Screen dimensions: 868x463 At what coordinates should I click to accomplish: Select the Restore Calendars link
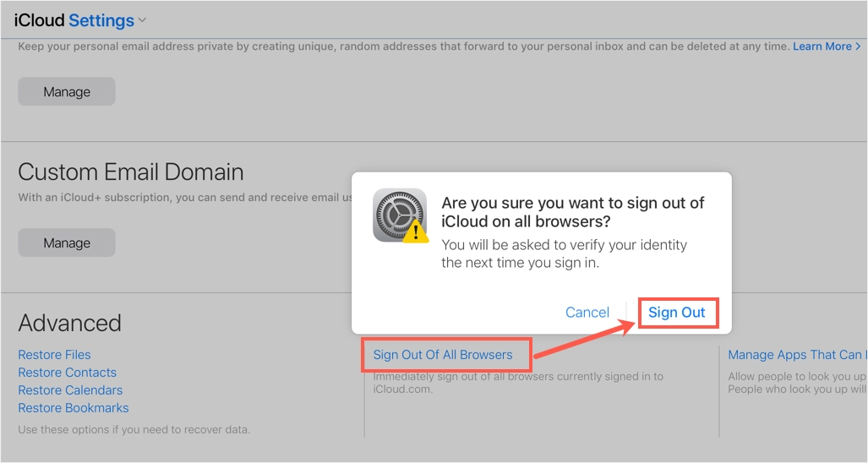(70, 390)
